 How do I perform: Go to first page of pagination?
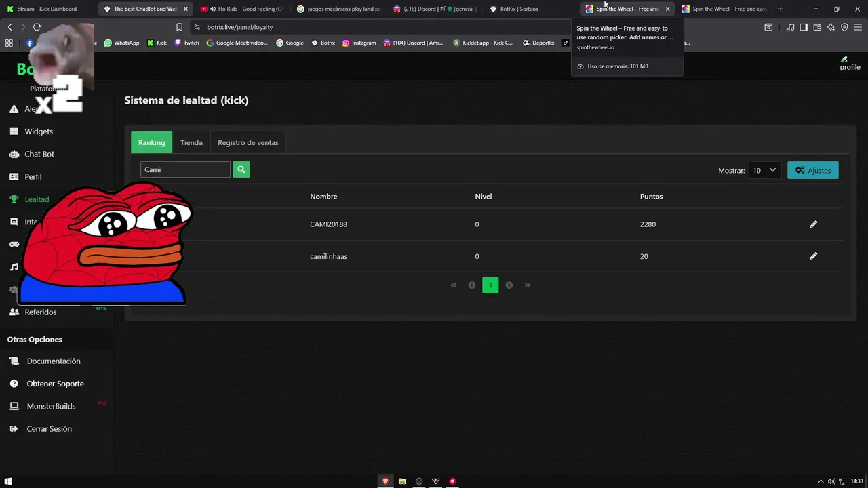coord(454,285)
